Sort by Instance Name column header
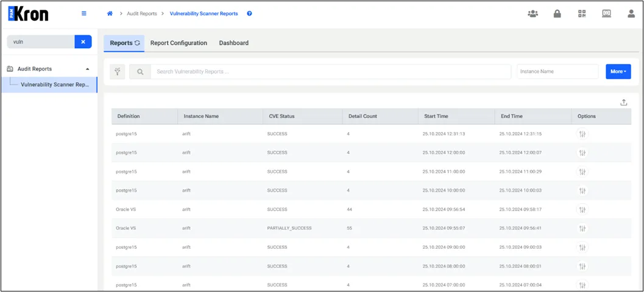 [220, 116]
